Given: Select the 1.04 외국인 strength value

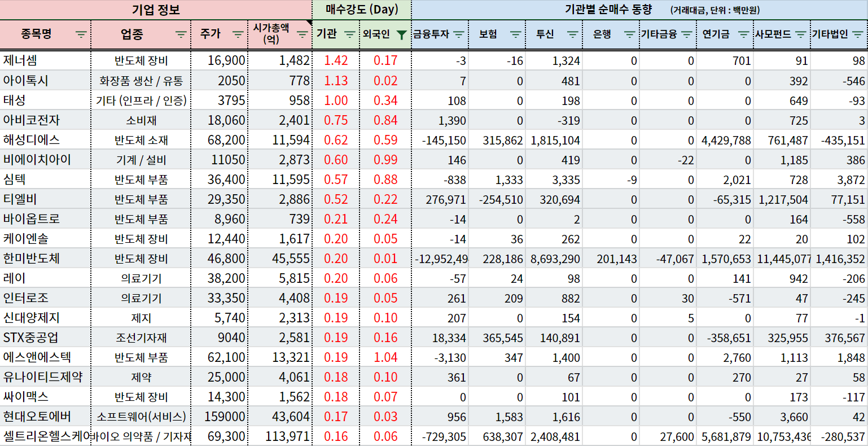Looking at the screenshot, I should pyautogui.click(x=385, y=357).
